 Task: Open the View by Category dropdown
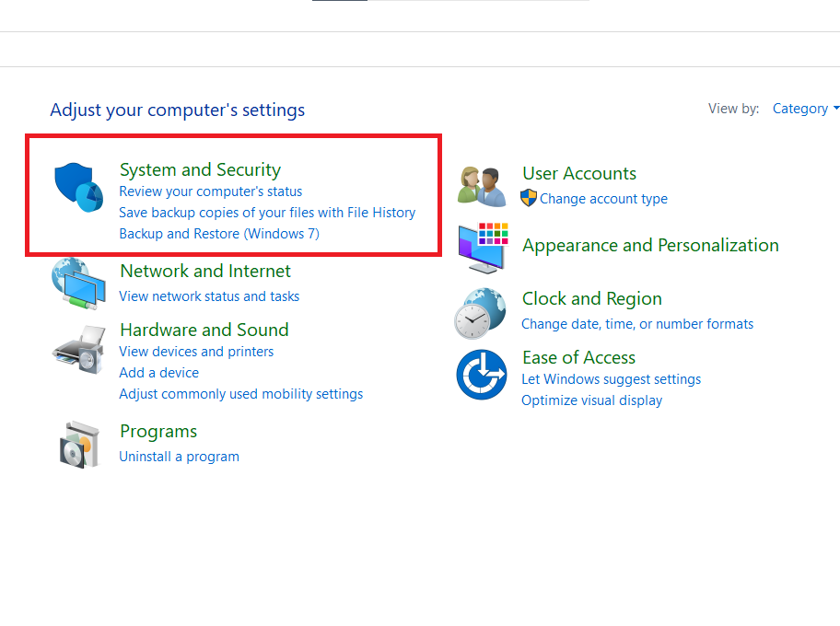pos(799,108)
